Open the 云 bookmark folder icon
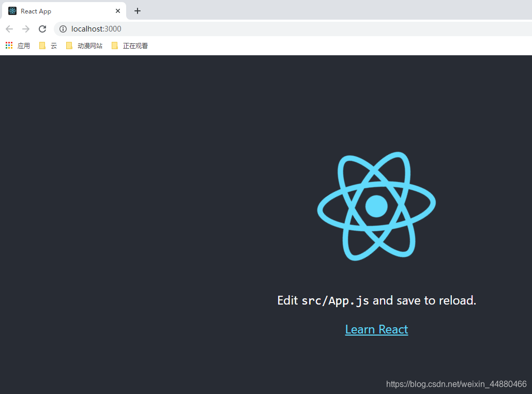Viewport: 532px width, 394px height. [42, 46]
